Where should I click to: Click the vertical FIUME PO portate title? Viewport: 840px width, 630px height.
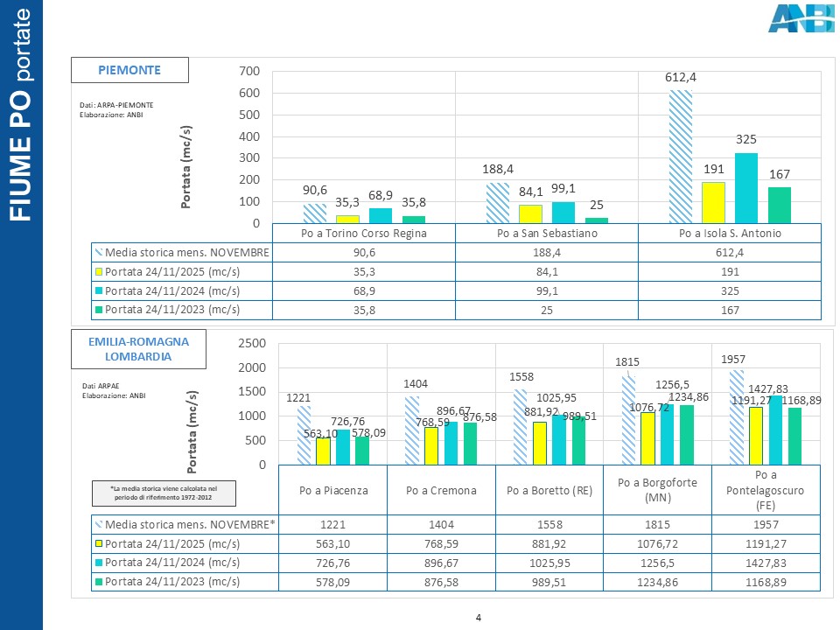tap(21, 114)
